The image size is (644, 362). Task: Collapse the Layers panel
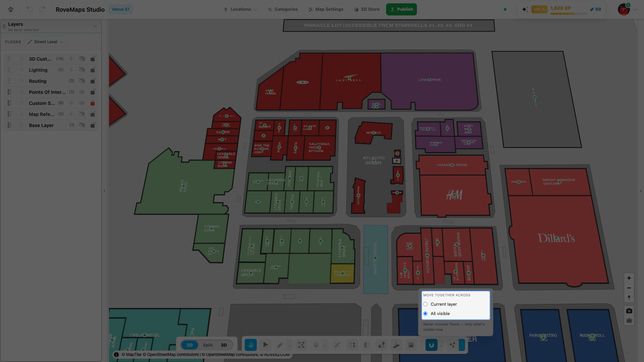tap(95, 26)
